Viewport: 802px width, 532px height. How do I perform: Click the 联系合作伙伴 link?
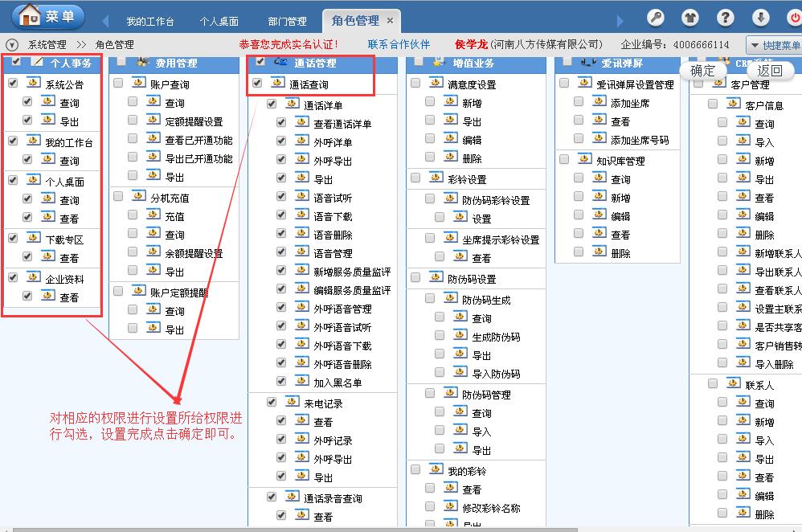(399, 45)
